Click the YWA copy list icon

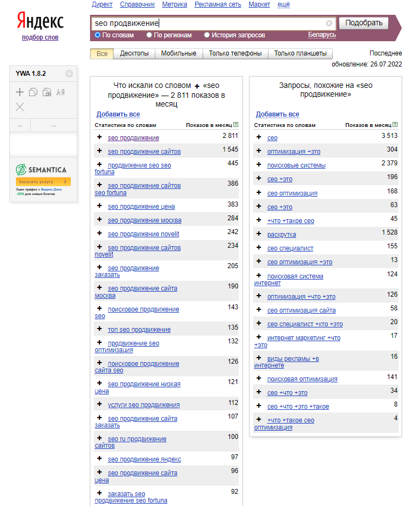coord(33,92)
